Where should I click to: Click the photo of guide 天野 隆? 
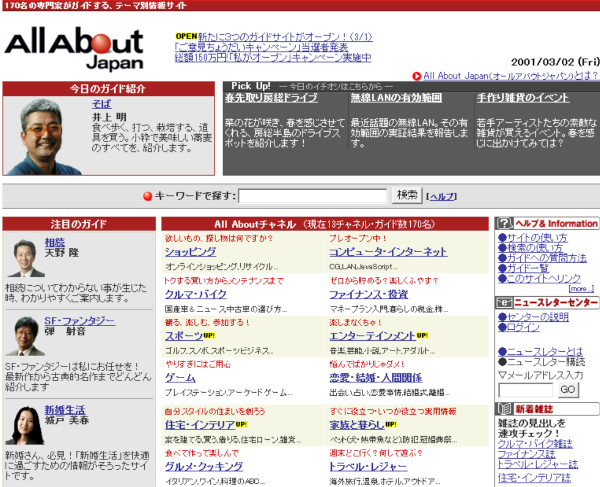tap(26, 258)
